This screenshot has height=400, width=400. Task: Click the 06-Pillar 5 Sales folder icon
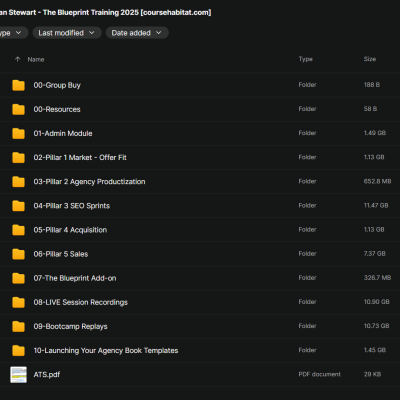tap(18, 254)
